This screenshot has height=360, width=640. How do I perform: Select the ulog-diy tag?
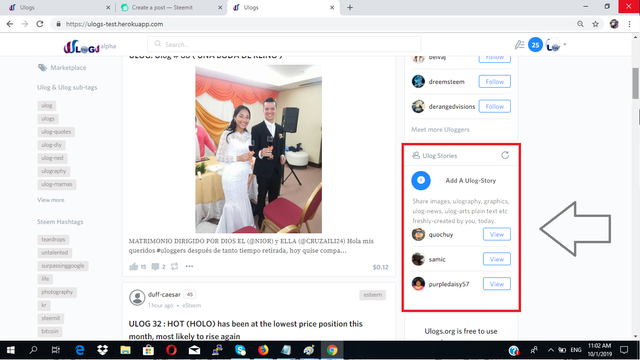pyautogui.click(x=51, y=145)
